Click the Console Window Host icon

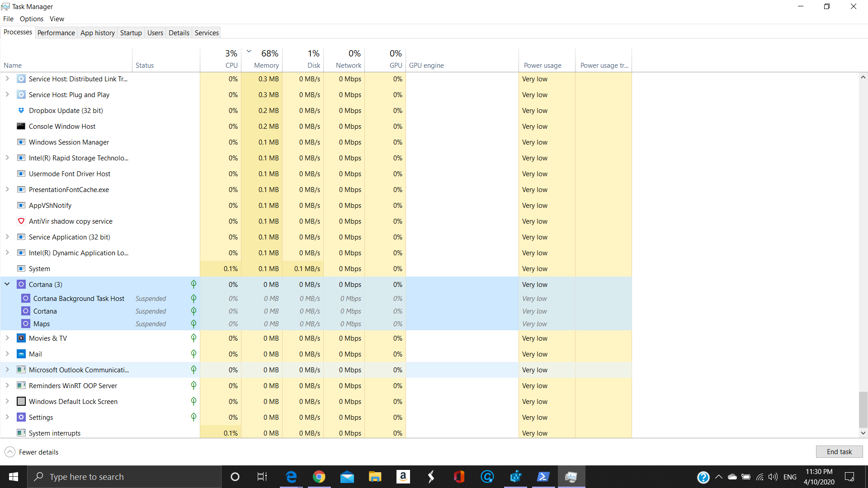click(x=21, y=127)
